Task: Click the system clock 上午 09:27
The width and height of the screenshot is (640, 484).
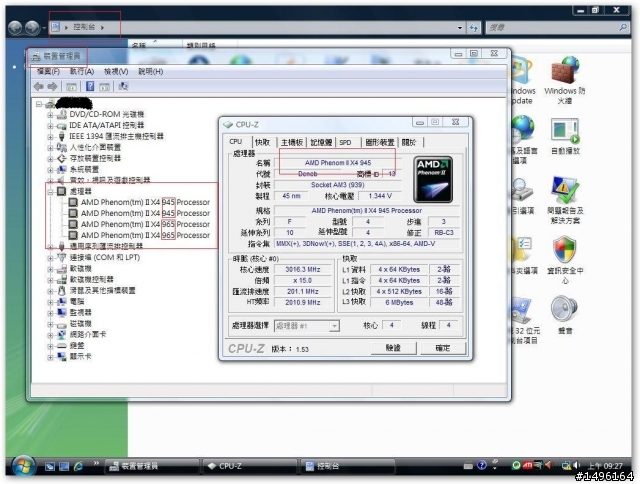Action: coord(605,466)
